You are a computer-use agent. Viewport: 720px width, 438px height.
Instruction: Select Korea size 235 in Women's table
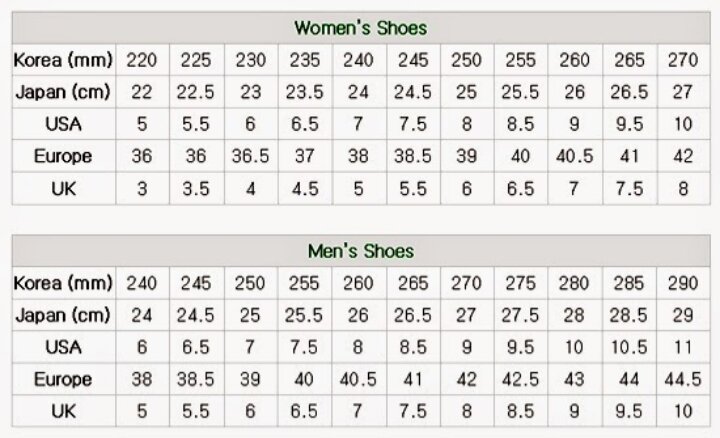(304, 59)
